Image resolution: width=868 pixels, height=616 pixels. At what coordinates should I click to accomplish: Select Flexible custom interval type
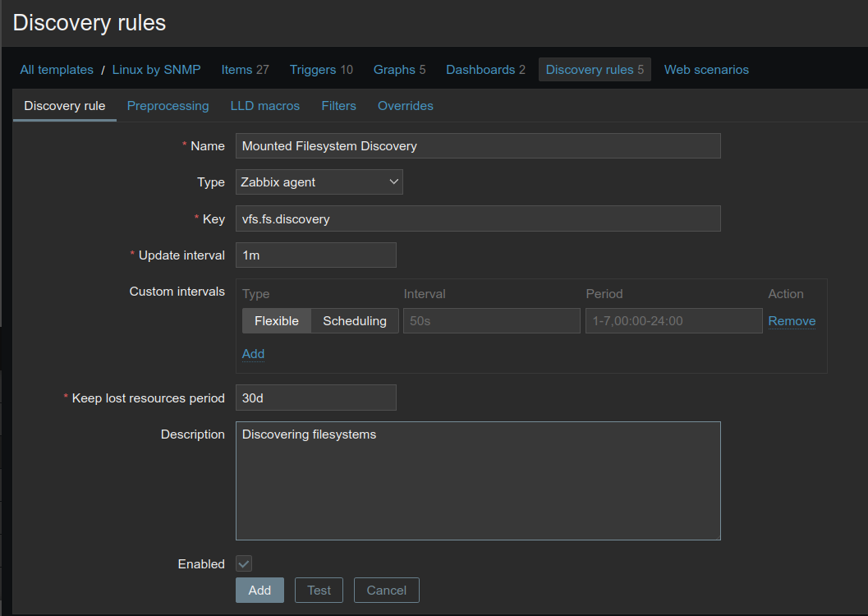[277, 321]
